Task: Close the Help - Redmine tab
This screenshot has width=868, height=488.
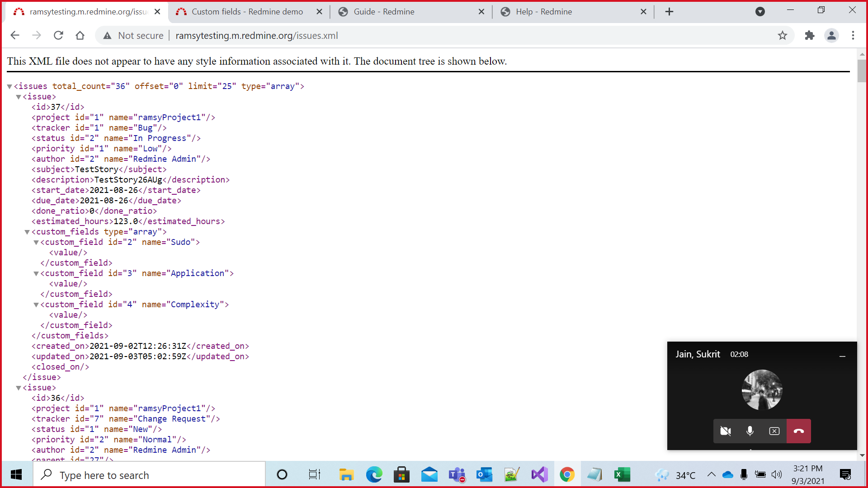Action: click(644, 12)
